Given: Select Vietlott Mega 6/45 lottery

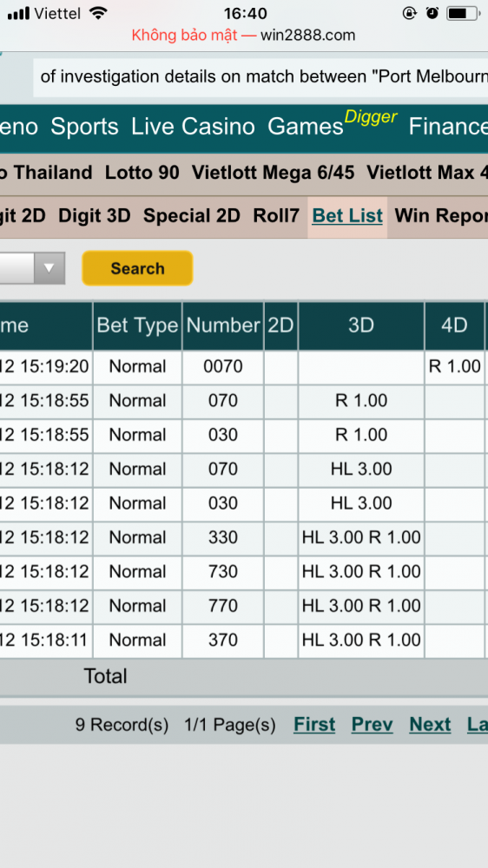Looking at the screenshot, I should coord(273,173).
